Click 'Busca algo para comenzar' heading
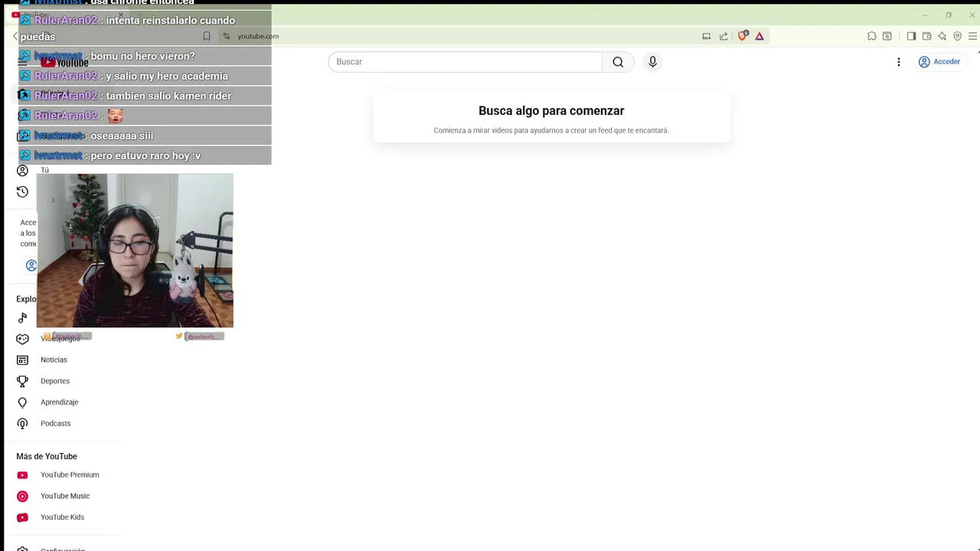This screenshot has height=551, width=980. pos(551,111)
